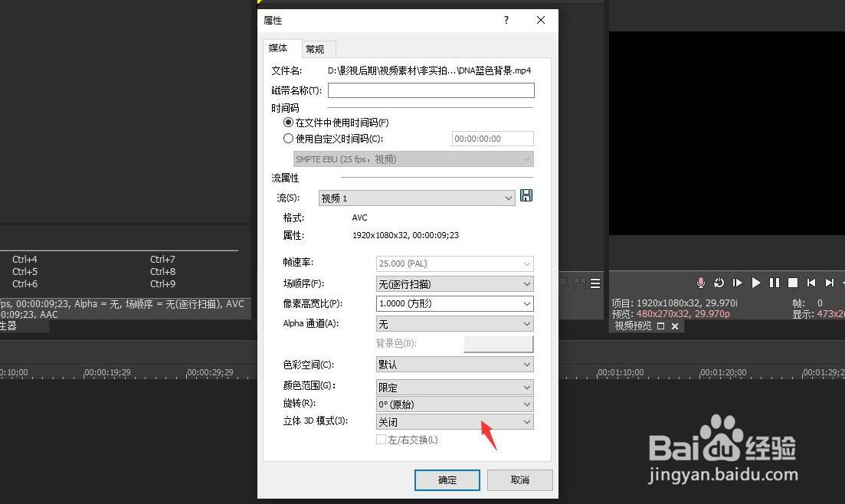
Task: Click the go to end transport icon
Action: pos(829,283)
